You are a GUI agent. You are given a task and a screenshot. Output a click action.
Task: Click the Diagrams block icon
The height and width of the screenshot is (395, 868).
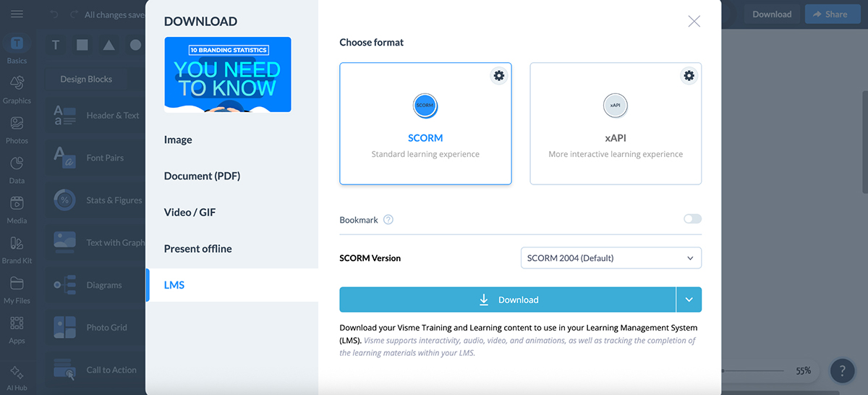(x=65, y=285)
